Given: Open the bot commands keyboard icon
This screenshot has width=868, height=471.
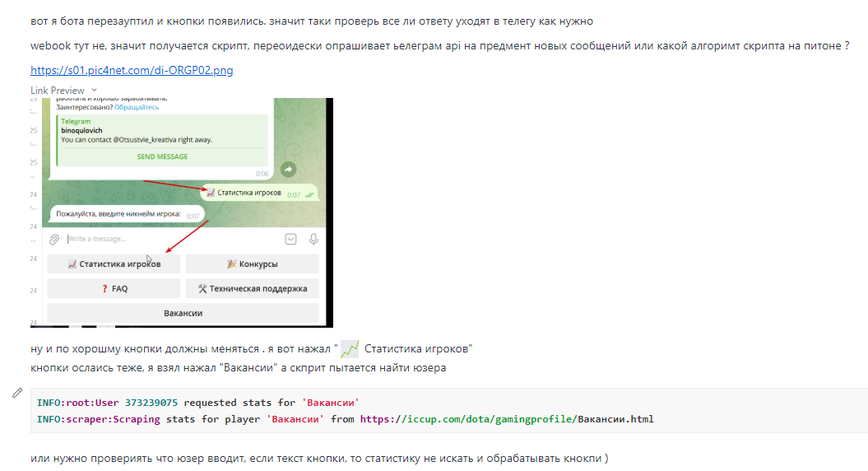Looking at the screenshot, I should point(290,239).
